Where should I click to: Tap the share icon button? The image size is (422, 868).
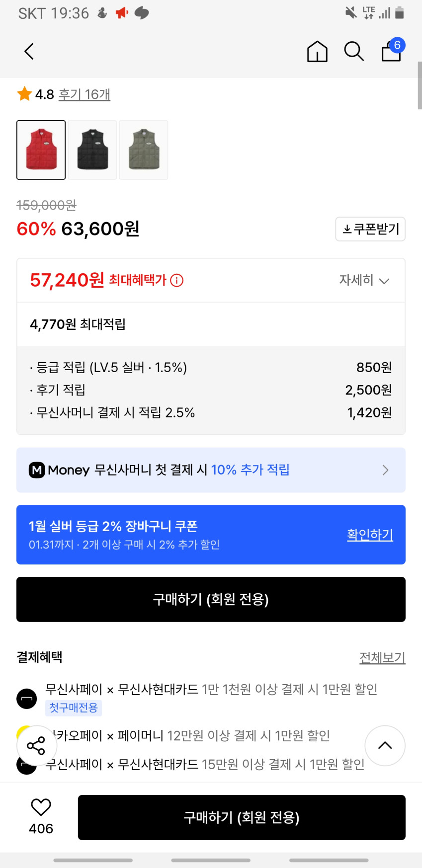36,745
